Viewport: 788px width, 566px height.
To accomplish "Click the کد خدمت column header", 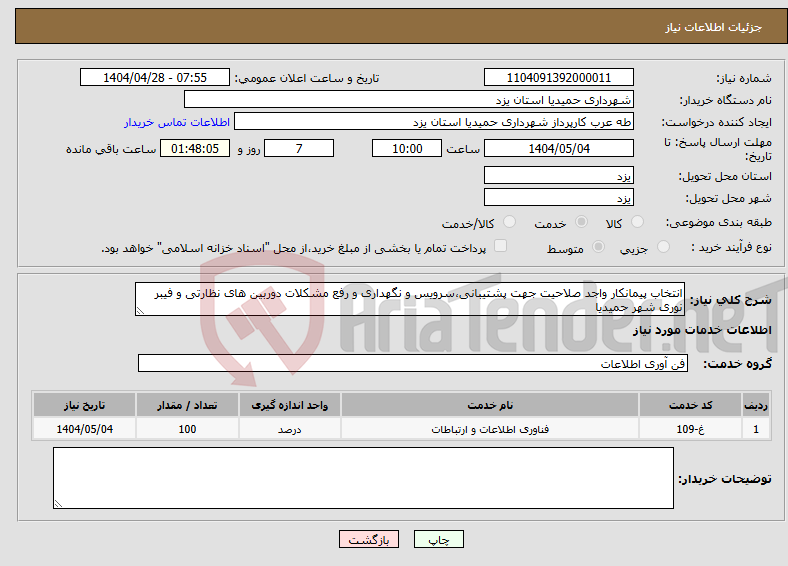I will [691, 405].
